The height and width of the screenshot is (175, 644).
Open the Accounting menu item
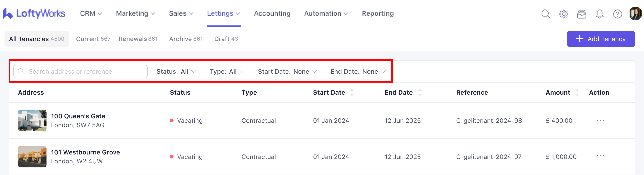tap(272, 13)
